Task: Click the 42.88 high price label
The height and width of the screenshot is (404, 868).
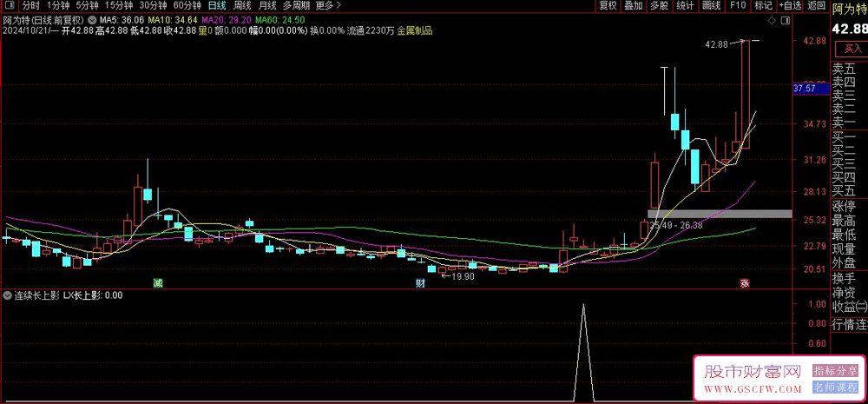Action: click(x=716, y=43)
